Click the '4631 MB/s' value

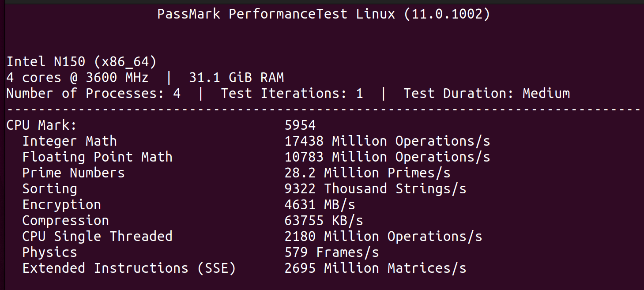pyautogui.click(x=320, y=205)
